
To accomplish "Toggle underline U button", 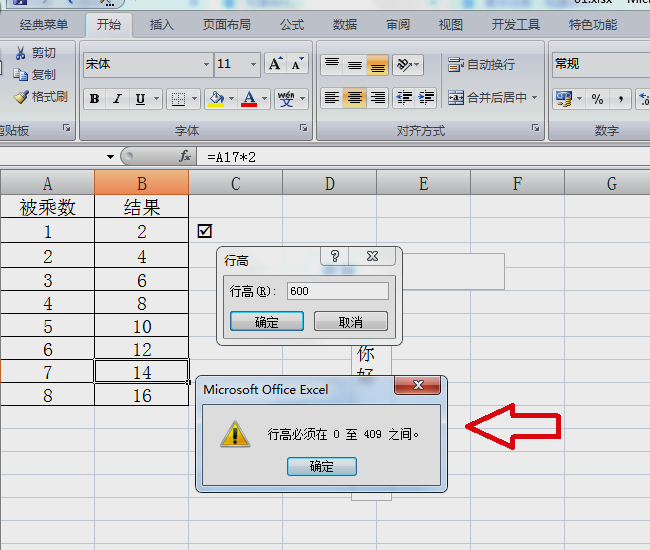I will coord(141,99).
